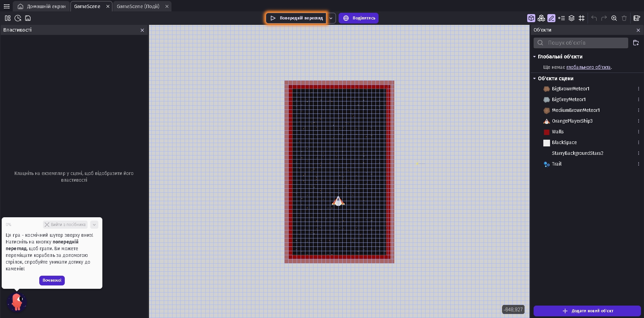
Task: Open the version history icon
Action: [18, 18]
